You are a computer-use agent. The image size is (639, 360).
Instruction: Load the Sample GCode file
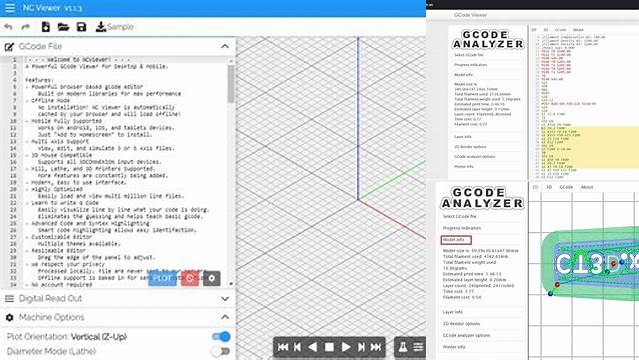[x=115, y=27]
